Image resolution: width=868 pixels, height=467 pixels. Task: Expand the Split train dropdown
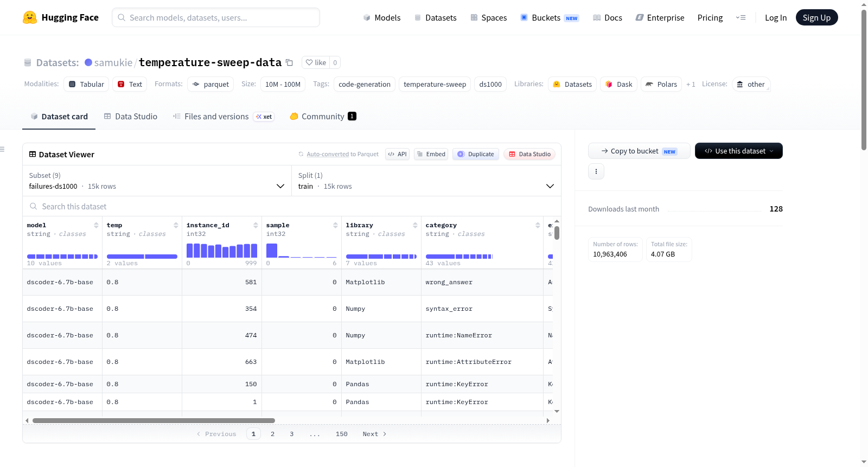(426, 181)
